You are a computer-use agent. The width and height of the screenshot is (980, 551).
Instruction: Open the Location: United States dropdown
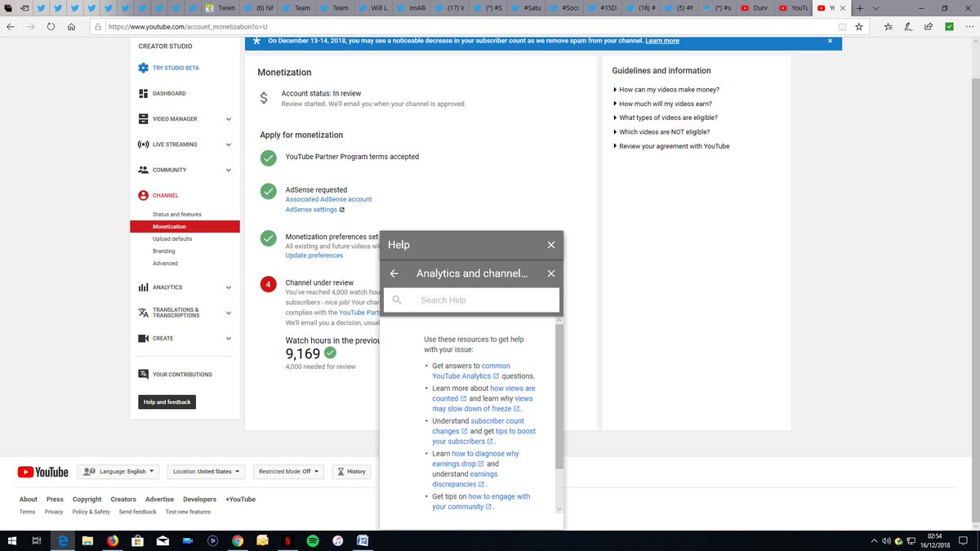pos(207,472)
